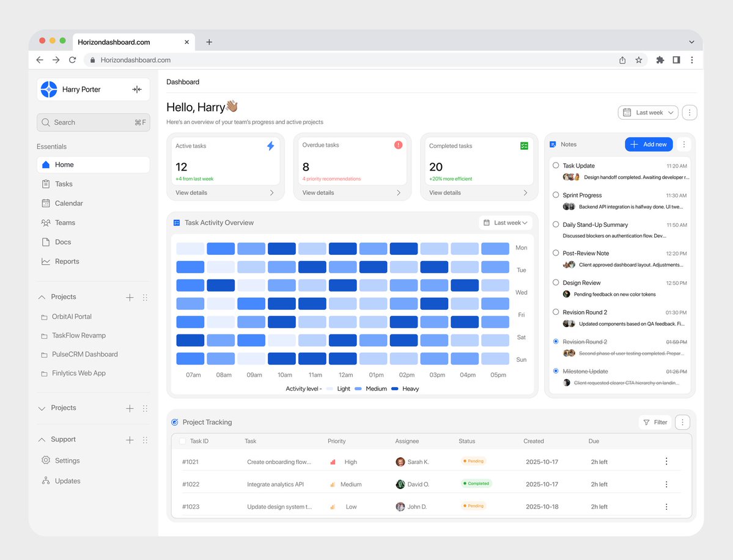The height and width of the screenshot is (560, 733).
Task: Click the Teams icon in the sidebar
Action: point(46,223)
